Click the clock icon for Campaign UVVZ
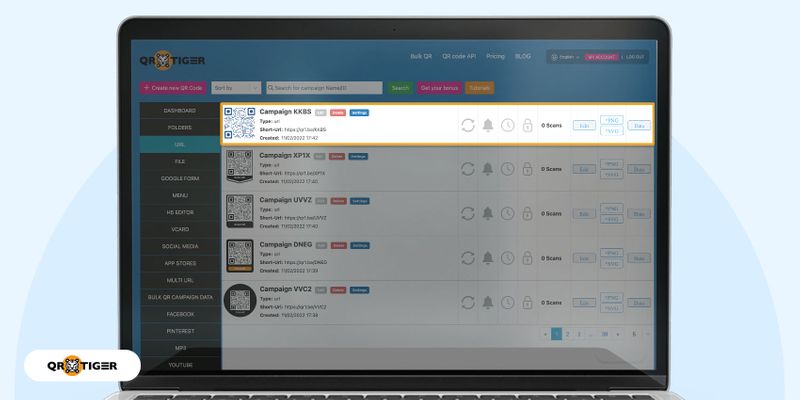 507,213
